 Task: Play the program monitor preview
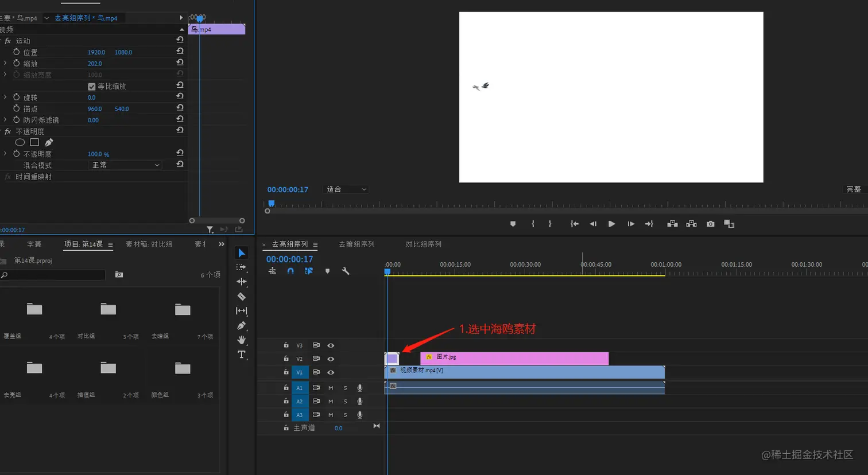pos(611,224)
